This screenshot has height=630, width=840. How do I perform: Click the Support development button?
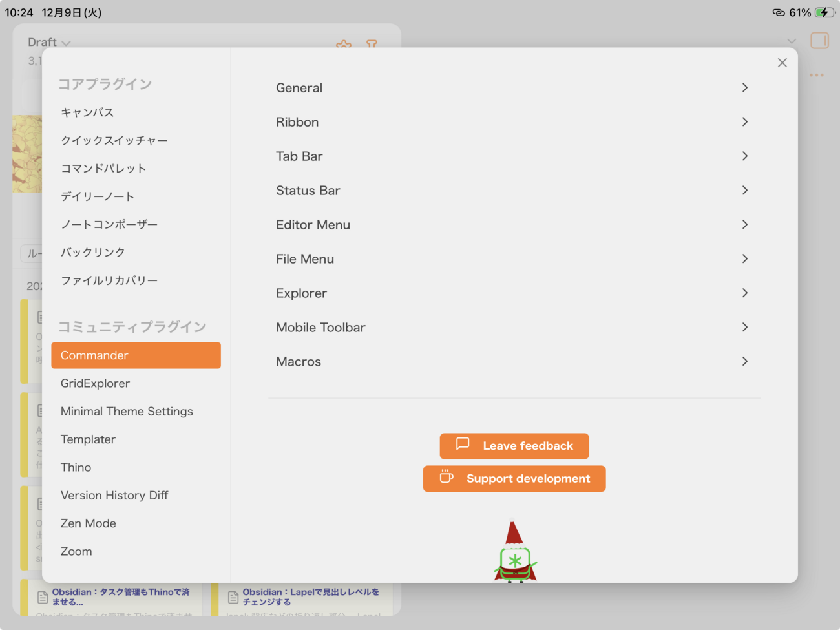[514, 479]
